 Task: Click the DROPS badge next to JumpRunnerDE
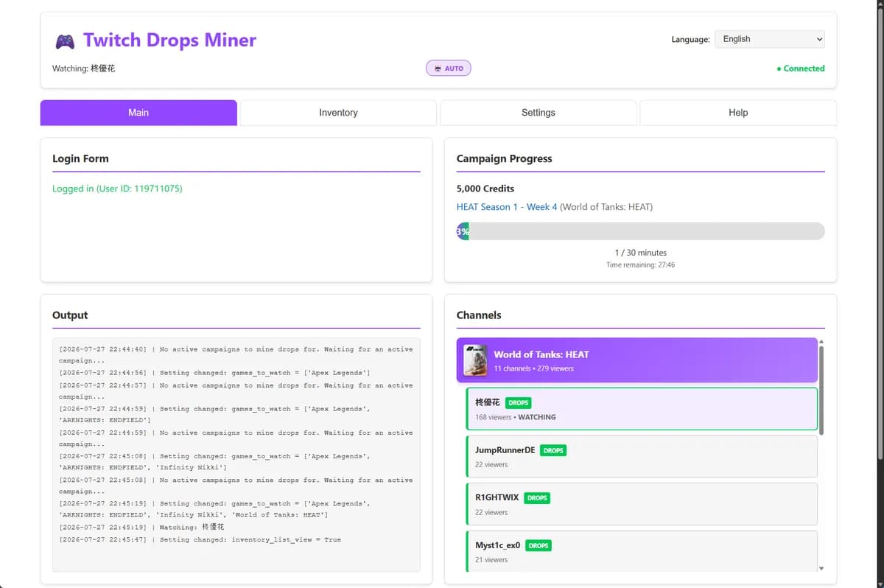point(553,450)
